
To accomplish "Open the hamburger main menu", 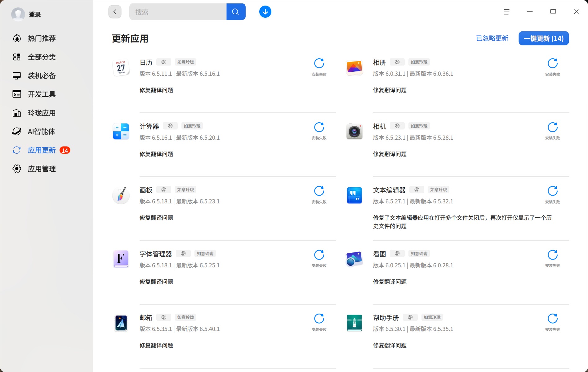I will coord(506,12).
